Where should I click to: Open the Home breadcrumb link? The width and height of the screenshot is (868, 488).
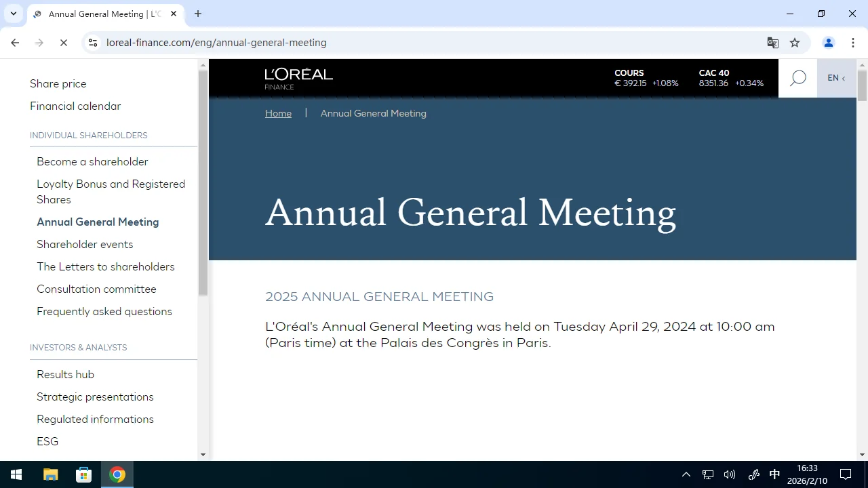click(x=278, y=113)
